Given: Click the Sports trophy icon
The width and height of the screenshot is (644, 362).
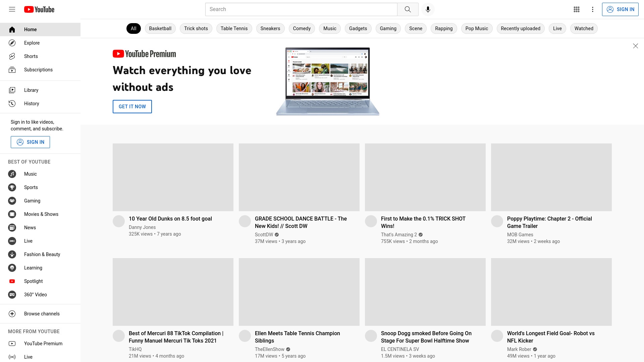Looking at the screenshot, I should 12,187.
